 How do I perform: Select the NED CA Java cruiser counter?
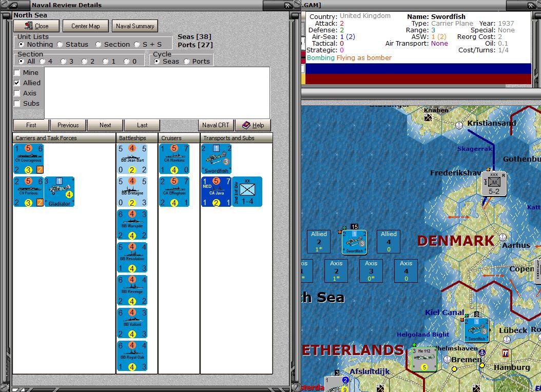click(x=216, y=192)
